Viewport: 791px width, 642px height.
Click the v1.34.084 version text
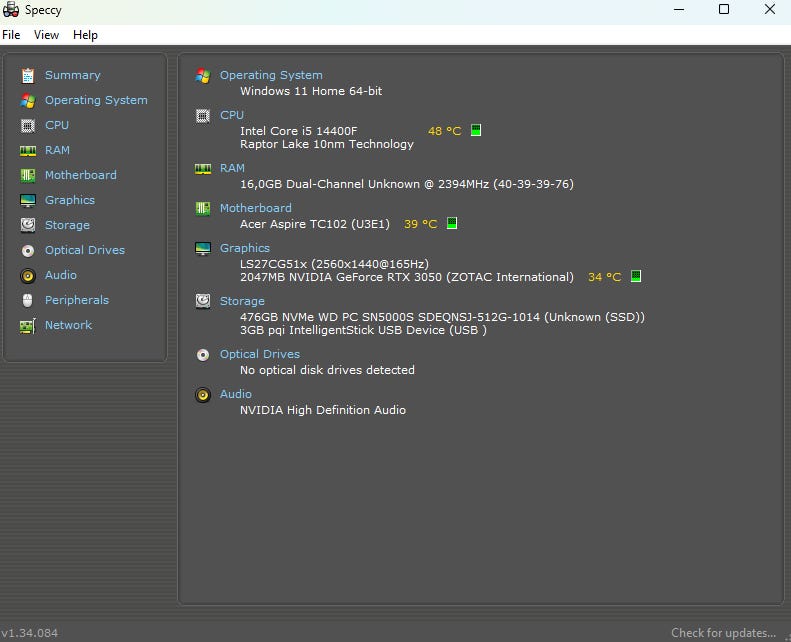coord(29,633)
